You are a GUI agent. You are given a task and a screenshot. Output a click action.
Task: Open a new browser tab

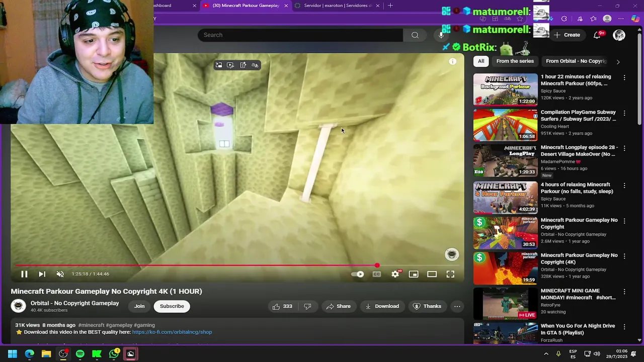tap(390, 6)
